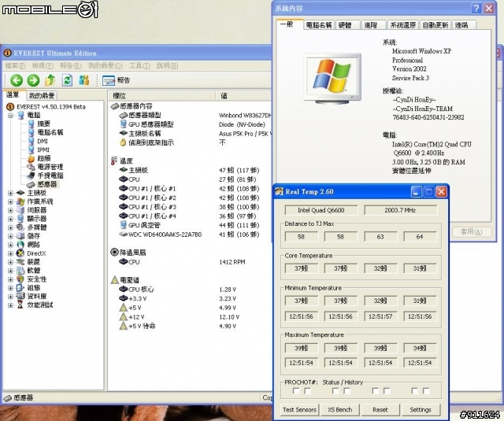Select the 摘要 item in the tree

coord(44,124)
